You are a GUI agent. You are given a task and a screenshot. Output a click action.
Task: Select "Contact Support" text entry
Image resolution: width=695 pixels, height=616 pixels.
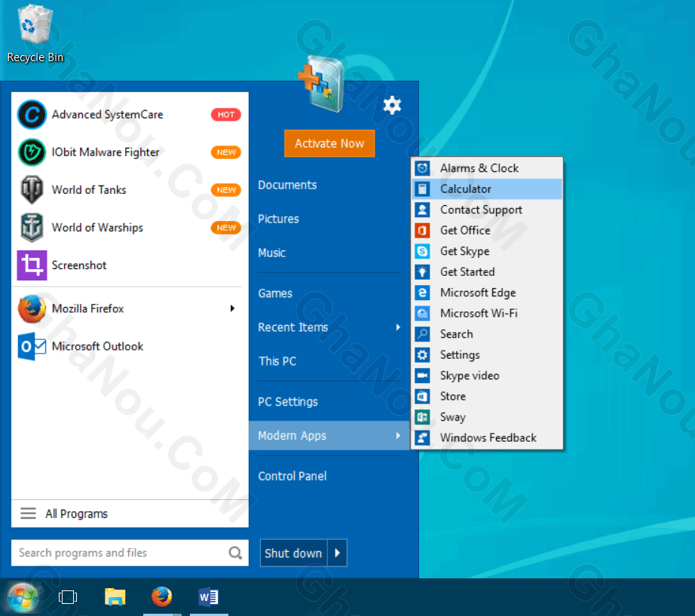[x=481, y=210]
